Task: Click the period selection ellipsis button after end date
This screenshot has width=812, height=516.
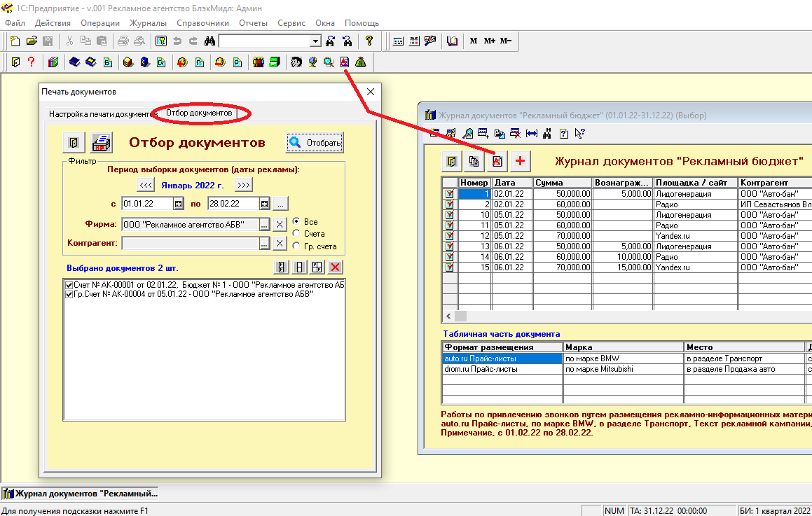Action: pyautogui.click(x=280, y=204)
